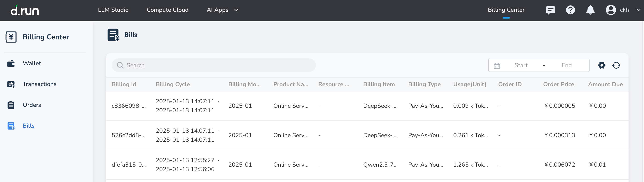
Task: Open LLM Studio from top navigation
Action: pyautogui.click(x=113, y=10)
